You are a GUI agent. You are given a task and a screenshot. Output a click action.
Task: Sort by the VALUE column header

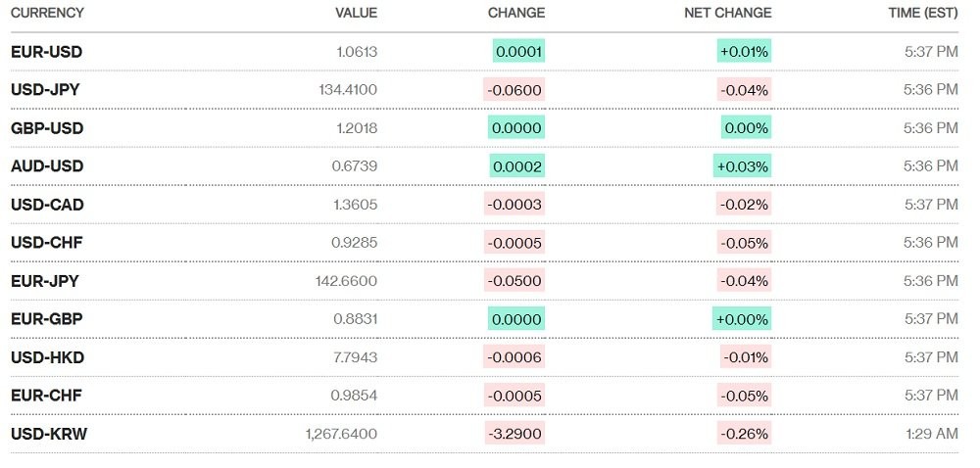pos(356,13)
